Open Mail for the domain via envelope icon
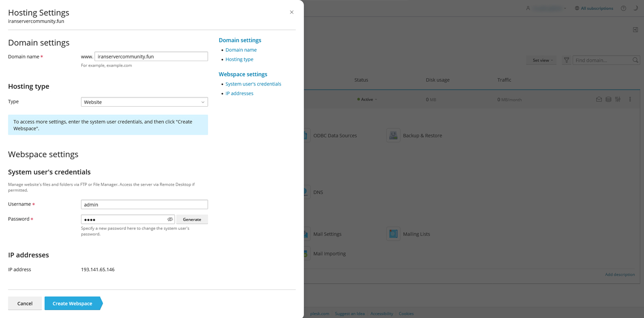This screenshot has width=644, height=318. (x=599, y=99)
